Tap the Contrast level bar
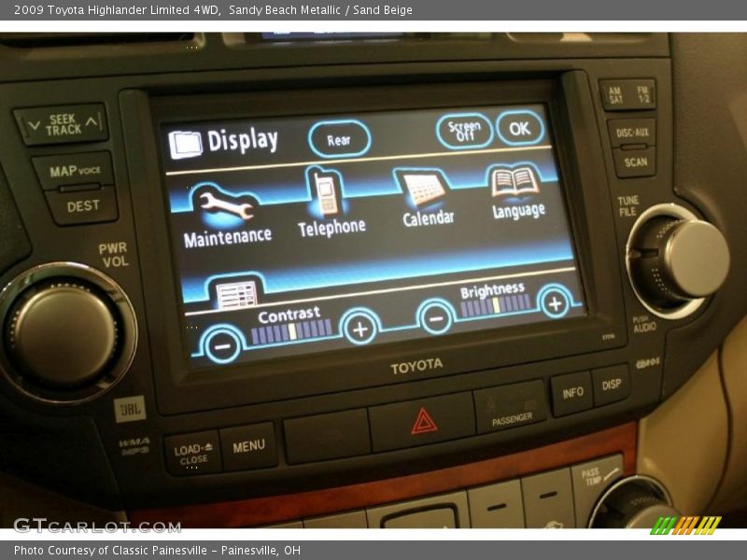This screenshot has width=747, height=560. 292,331
